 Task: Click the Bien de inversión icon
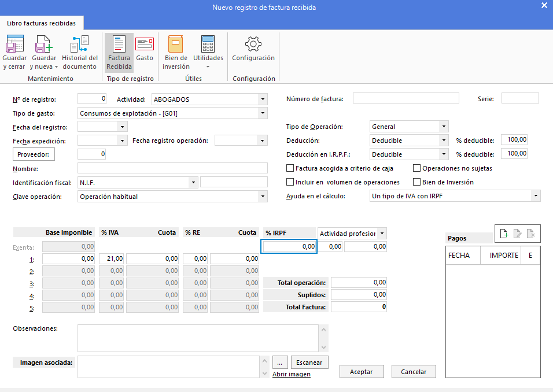(176, 52)
